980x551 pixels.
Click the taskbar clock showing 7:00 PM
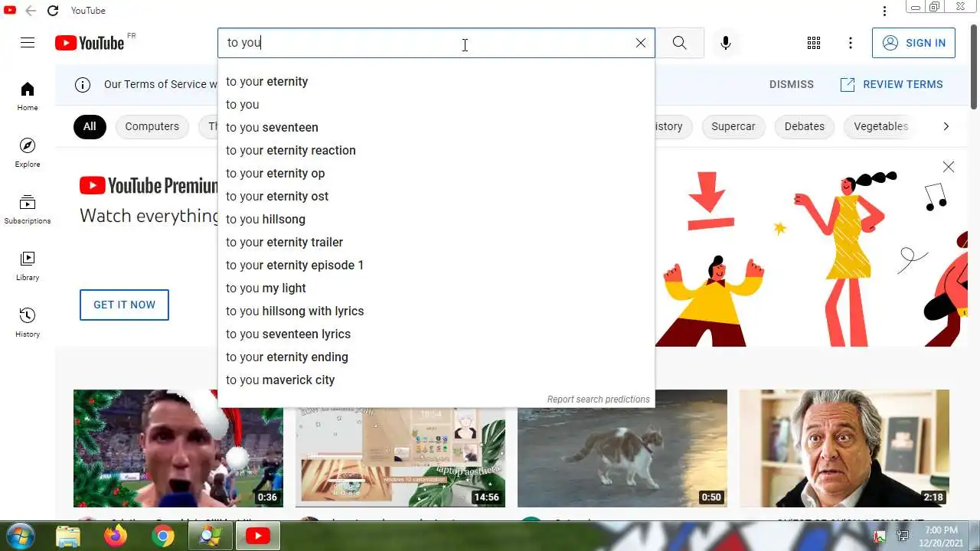941,536
